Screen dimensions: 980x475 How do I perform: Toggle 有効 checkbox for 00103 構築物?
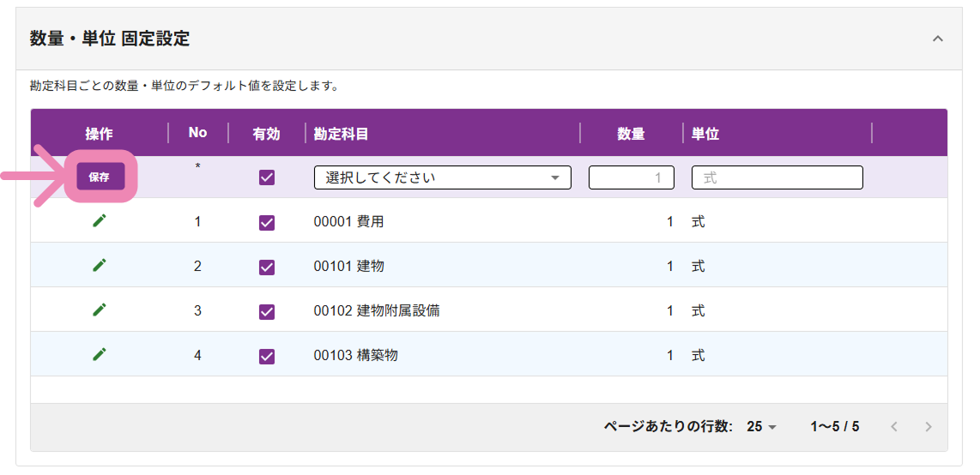coord(267,355)
